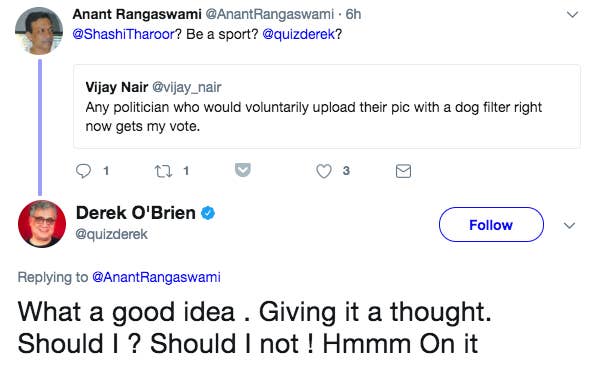Follow Derek O'Brien
The height and width of the screenshot is (373, 592).
pyautogui.click(x=491, y=225)
